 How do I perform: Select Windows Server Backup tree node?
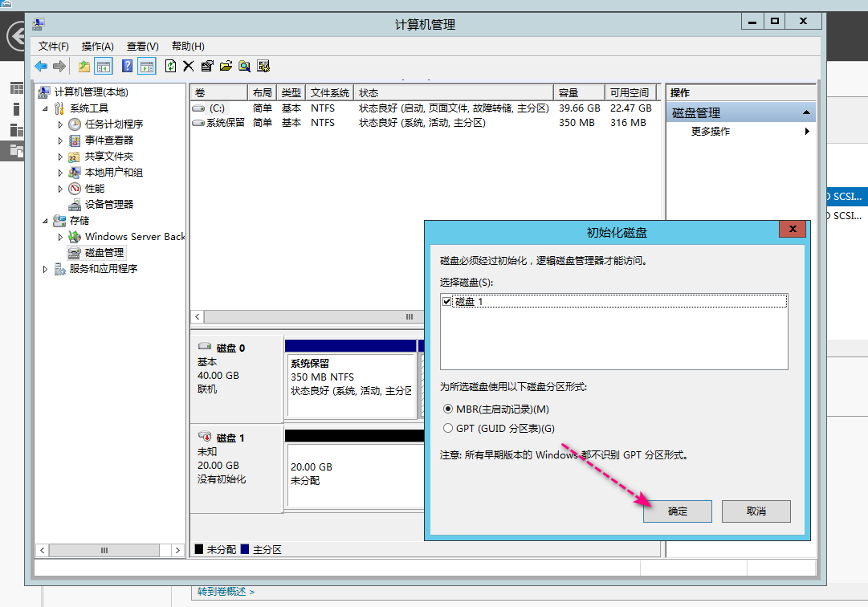click(x=135, y=237)
